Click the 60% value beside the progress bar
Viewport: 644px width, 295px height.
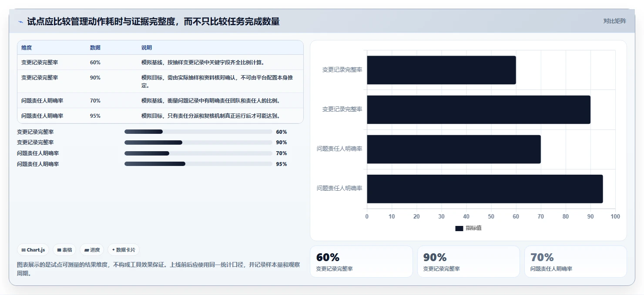coord(282,132)
